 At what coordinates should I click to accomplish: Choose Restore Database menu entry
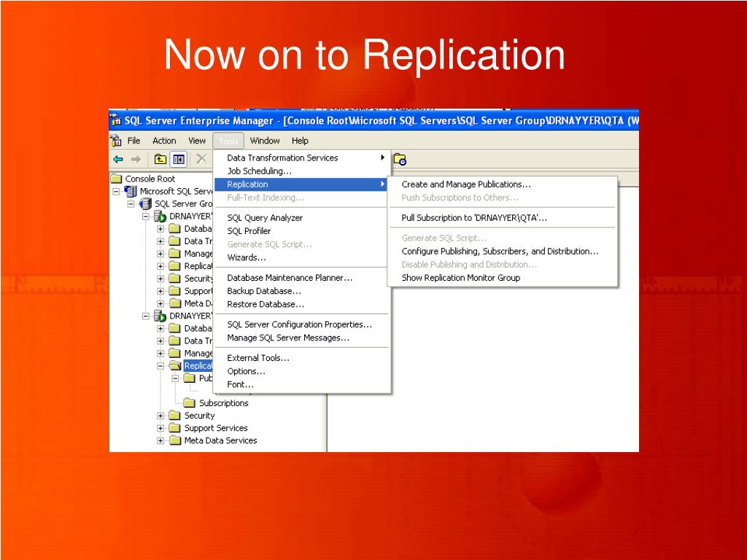(301, 304)
